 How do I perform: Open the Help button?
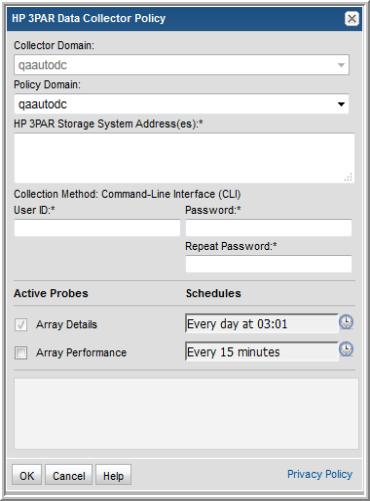(x=113, y=475)
